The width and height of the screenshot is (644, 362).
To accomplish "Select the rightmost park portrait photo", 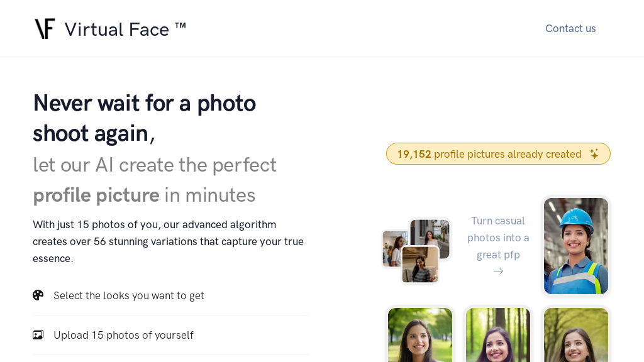I will [x=575, y=335].
